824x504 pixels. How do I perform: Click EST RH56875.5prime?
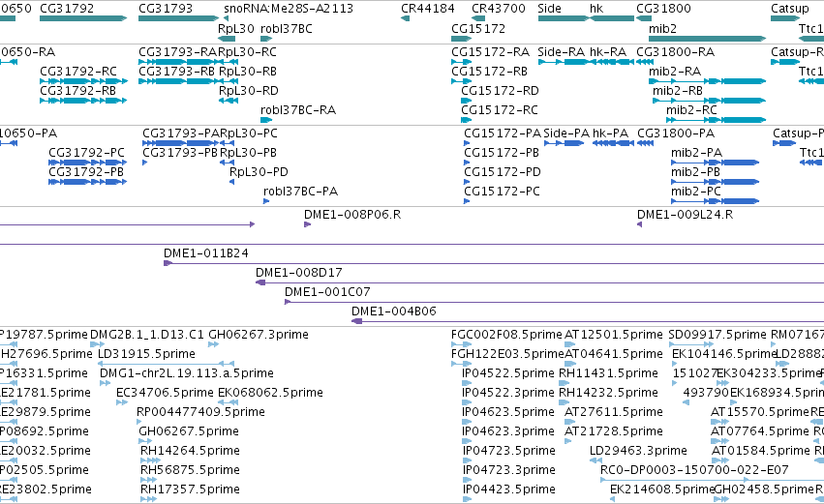(x=190, y=471)
